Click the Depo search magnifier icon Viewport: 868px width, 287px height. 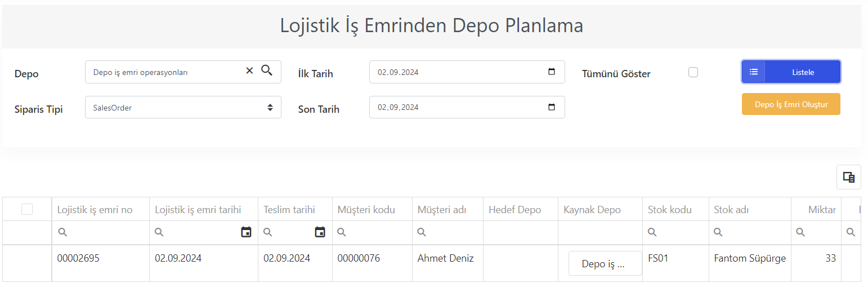(x=267, y=70)
